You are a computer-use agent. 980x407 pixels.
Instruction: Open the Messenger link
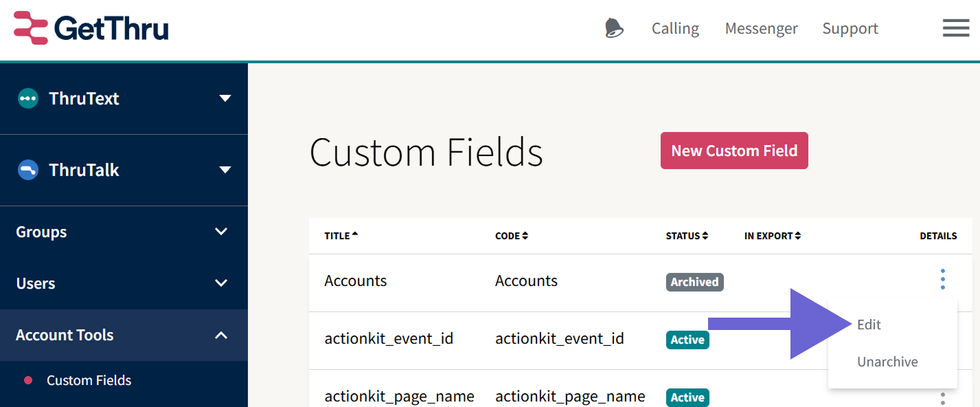point(762,28)
